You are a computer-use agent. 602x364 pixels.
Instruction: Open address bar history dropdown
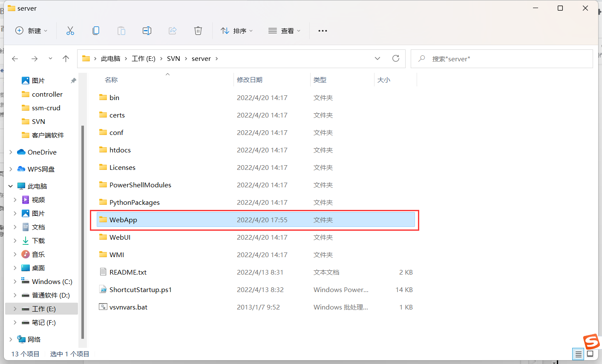pyautogui.click(x=377, y=59)
